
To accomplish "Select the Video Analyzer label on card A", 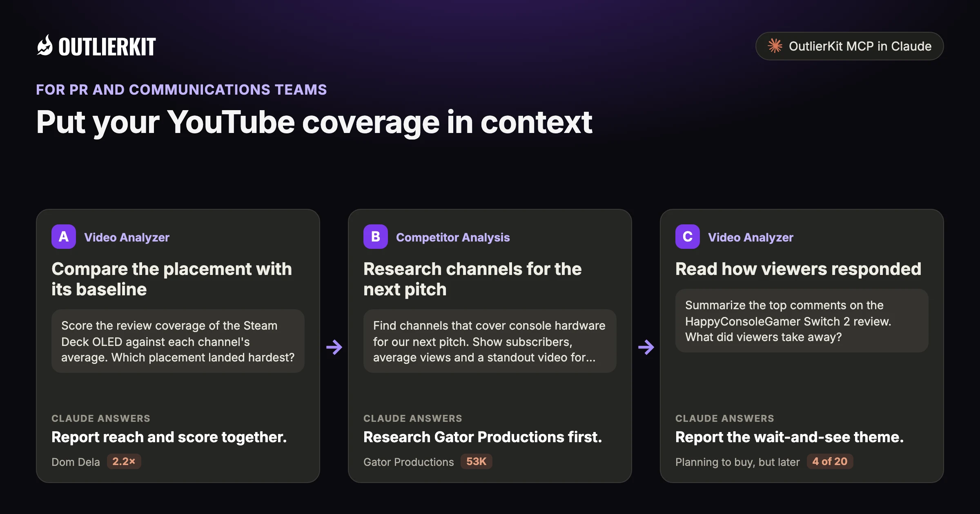I will pos(127,237).
